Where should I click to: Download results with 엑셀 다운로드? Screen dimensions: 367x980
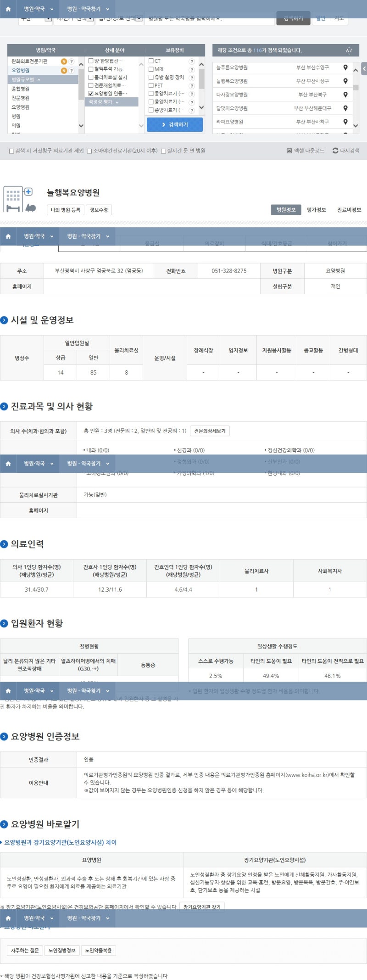306,151
